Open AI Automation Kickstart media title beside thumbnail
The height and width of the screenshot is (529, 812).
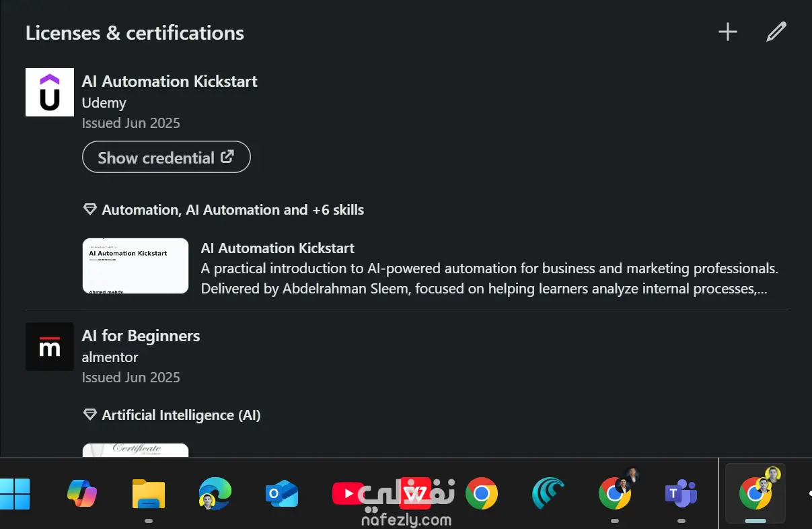click(278, 248)
